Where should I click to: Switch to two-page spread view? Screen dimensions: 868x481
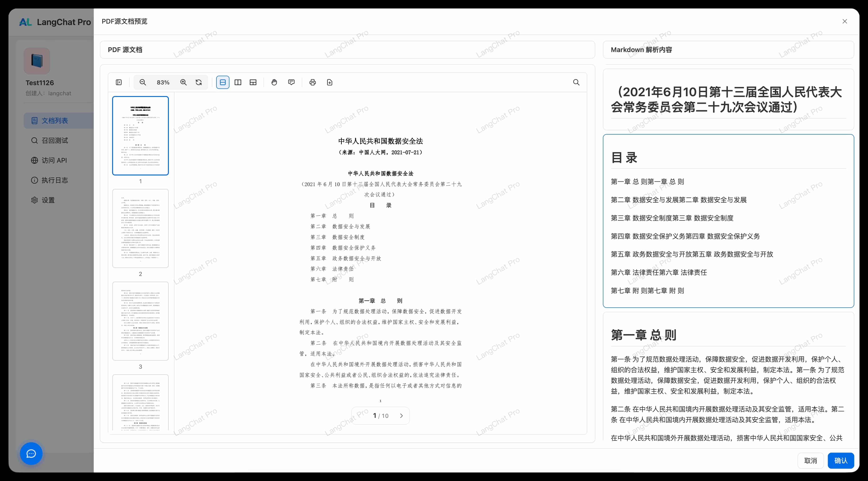(x=238, y=82)
